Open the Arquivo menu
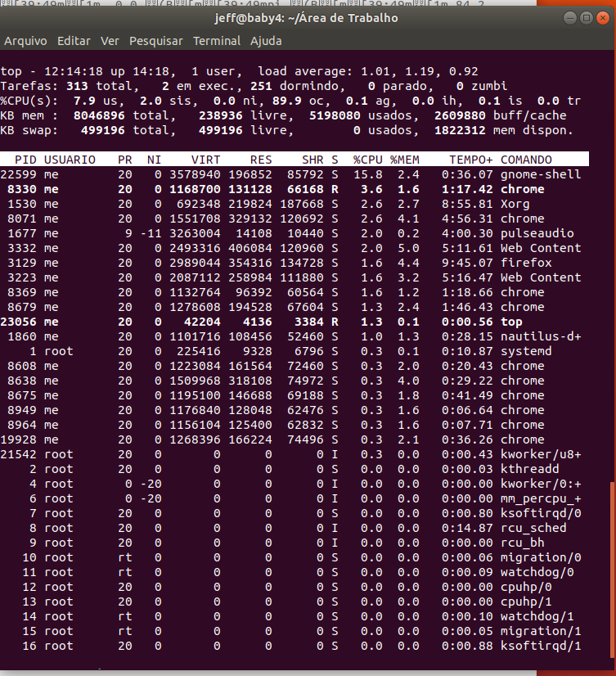 click(x=25, y=41)
